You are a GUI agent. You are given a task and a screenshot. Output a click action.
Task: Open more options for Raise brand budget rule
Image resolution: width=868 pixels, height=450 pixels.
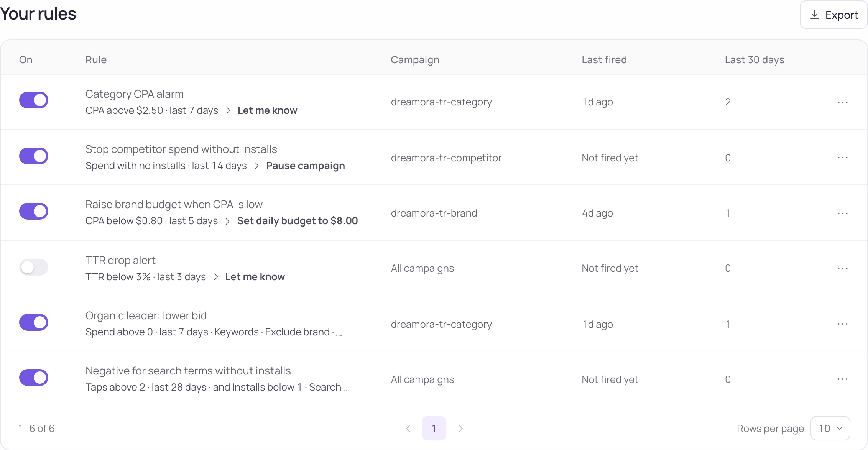(x=842, y=213)
